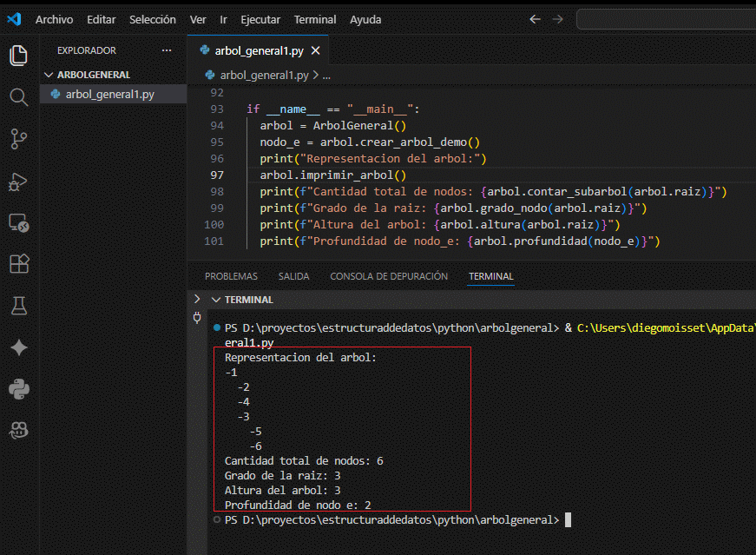Open the Terminal menu

coord(314,19)
